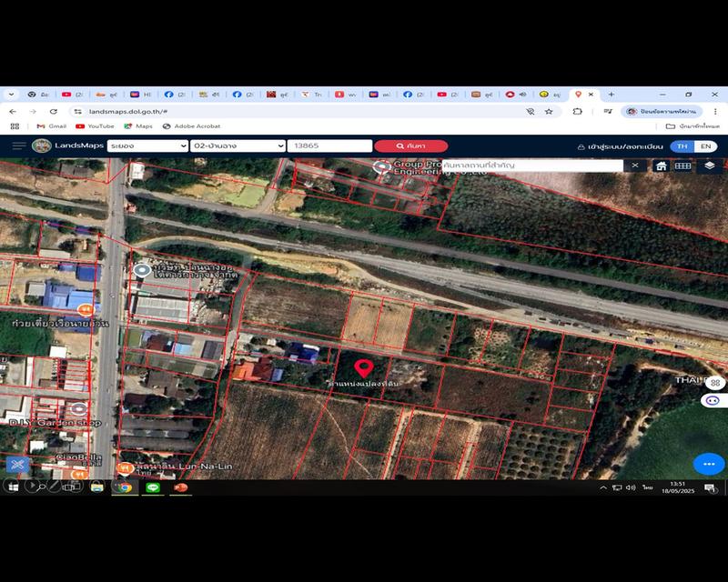Click the parcel number field 13865
The width and height of the screenshot is (728, 582).
329,145
